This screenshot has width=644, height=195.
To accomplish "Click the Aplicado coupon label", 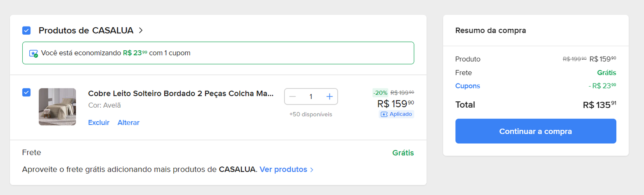I will point(400,114).
